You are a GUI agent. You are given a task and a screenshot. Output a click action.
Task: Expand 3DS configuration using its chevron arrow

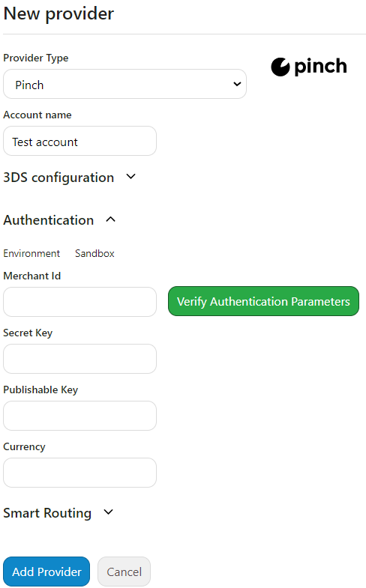[x=130, y=177]
